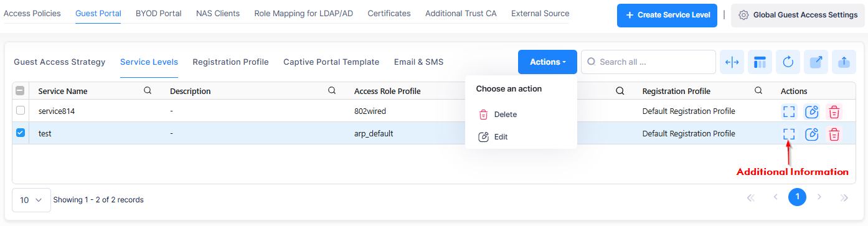Click page 1 pagination button
This screenshot has width=868, height=226.
tap(797, 197)
